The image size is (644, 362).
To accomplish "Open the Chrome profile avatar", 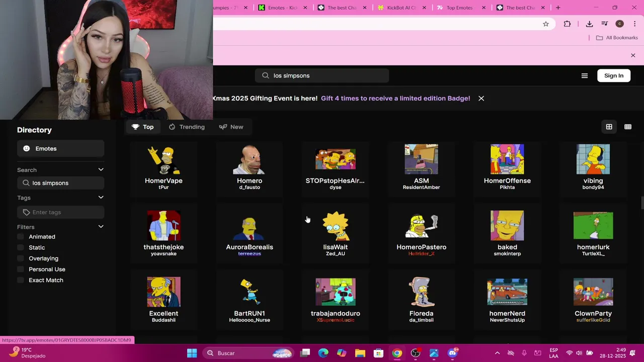I will coord(620,24).
